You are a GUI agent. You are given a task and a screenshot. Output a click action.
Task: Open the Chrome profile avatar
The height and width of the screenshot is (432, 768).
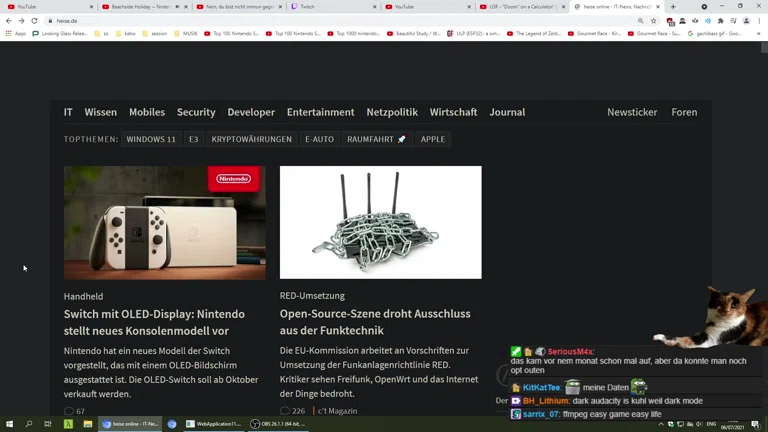pyautogui.click(x=746, y=21)
